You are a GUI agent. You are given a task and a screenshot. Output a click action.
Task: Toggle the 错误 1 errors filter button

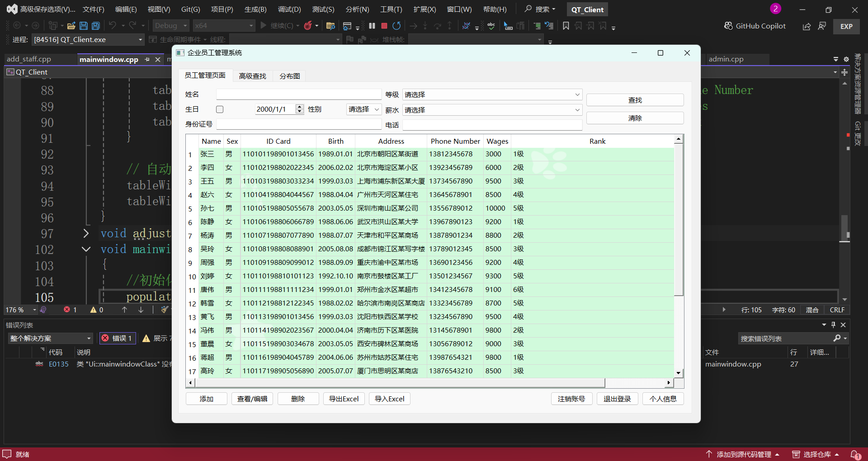[118, 338]
